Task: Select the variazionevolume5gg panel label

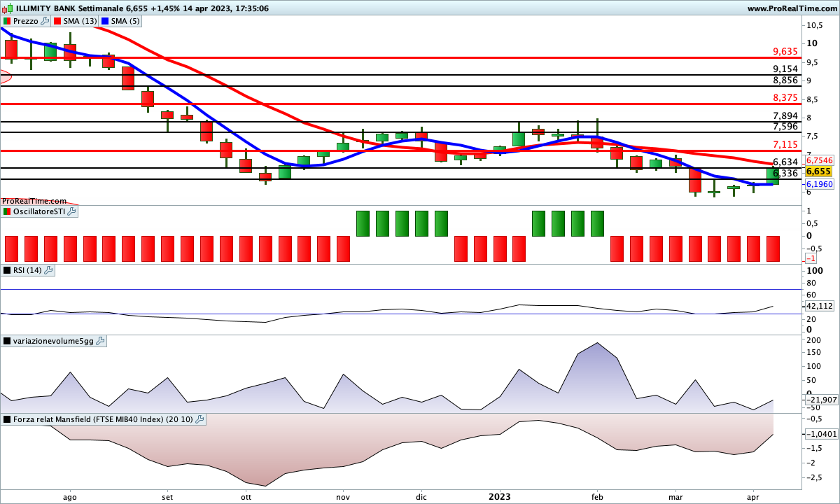Action: [53, 341]
